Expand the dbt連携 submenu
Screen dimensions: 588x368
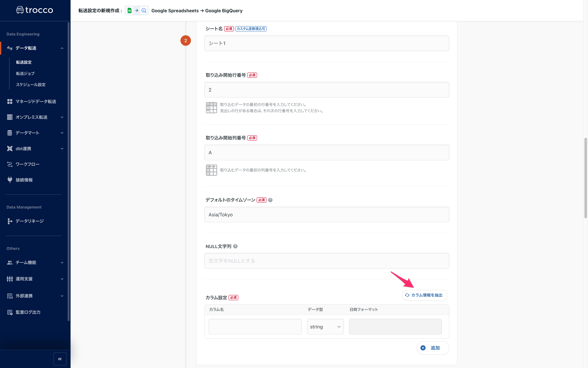coord(62,149)
